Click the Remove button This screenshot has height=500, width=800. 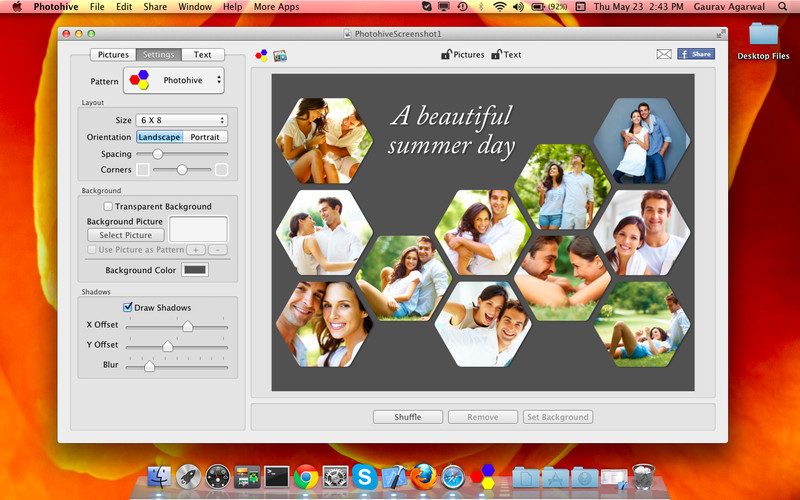[483, 417]
